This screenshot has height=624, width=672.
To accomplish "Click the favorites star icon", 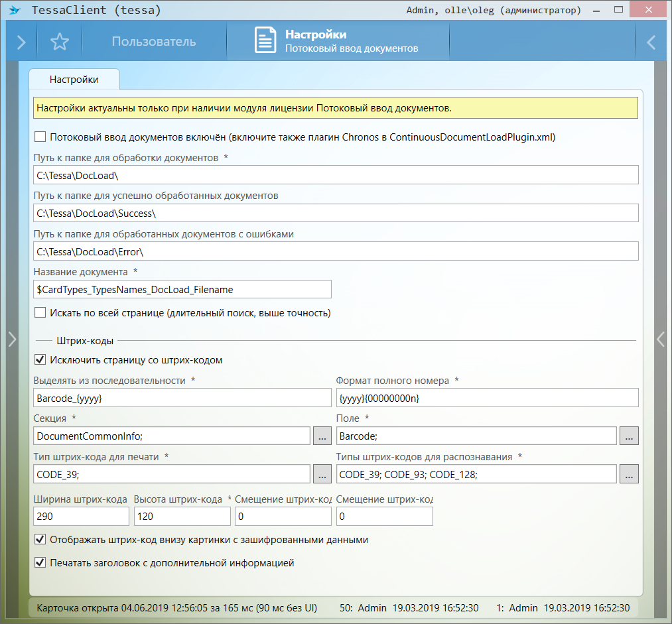I will point(60,42).
